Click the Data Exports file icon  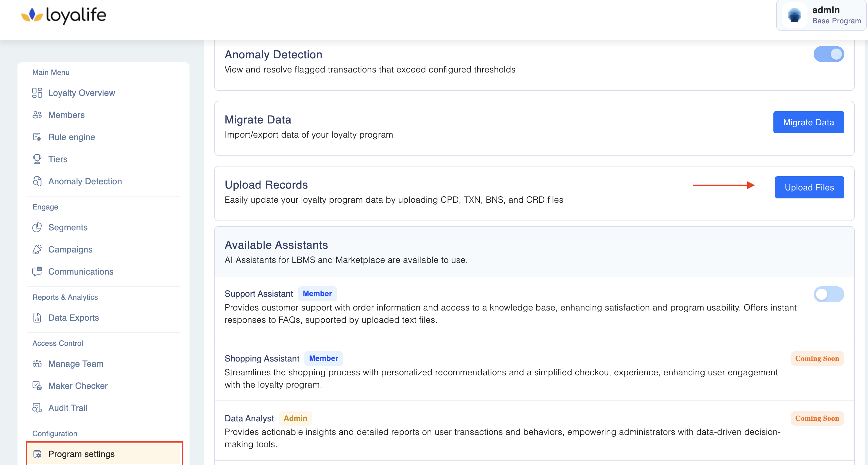pyautogui.click(x=37, y=318)
